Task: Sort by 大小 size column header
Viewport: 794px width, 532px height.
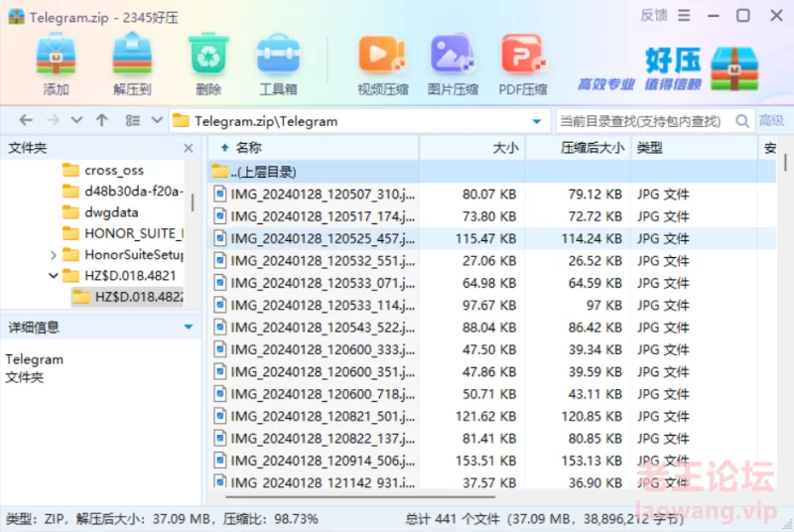Action: (x=472, y=148)
